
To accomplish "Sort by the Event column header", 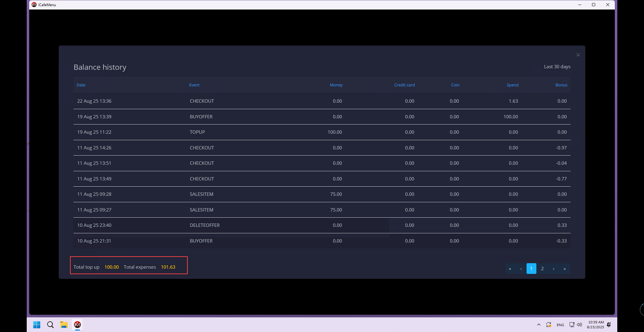I will coord(194,85).
